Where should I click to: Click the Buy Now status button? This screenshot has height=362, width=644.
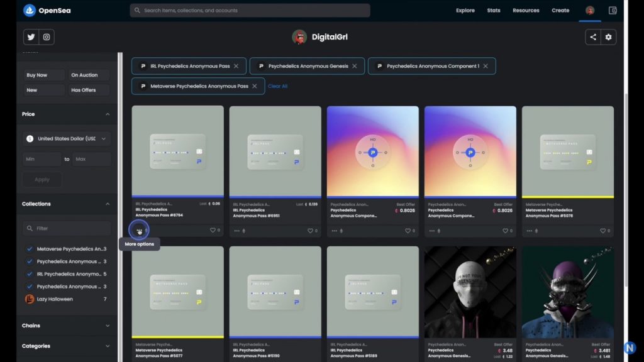point(43,75)
